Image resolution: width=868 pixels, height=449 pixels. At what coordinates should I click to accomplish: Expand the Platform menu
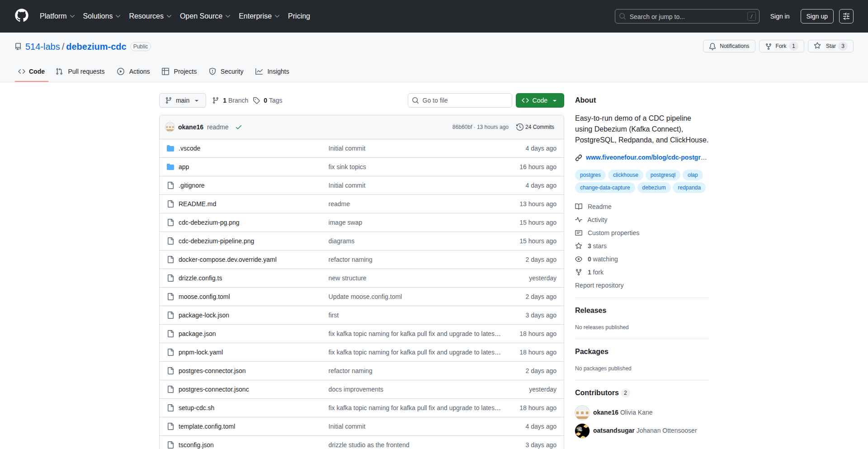pyautogui.click(x=57, y=16)
